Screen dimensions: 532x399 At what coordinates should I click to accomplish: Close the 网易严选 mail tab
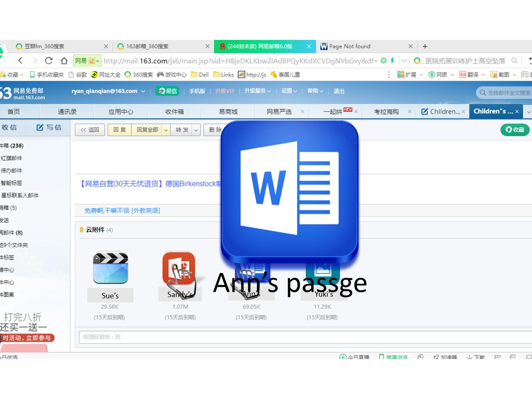pos(302,111)
